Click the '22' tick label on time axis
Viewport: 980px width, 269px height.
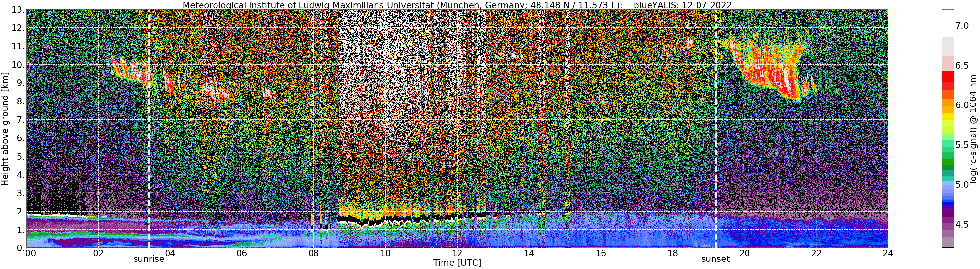(x=816, y=253)
